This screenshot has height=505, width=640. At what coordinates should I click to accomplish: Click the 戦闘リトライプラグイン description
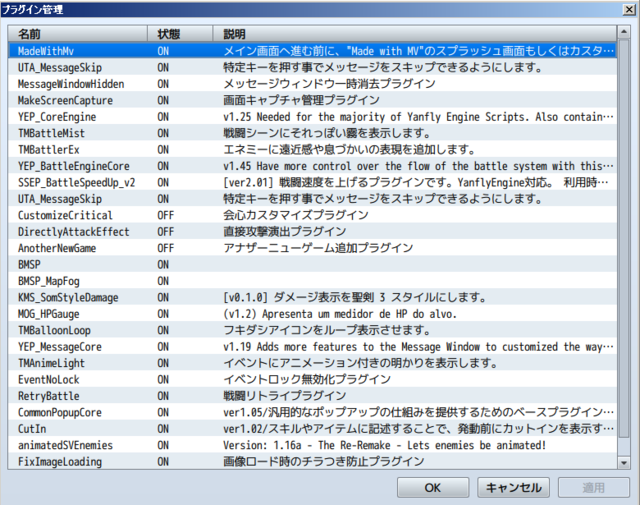tap(285, 396)
